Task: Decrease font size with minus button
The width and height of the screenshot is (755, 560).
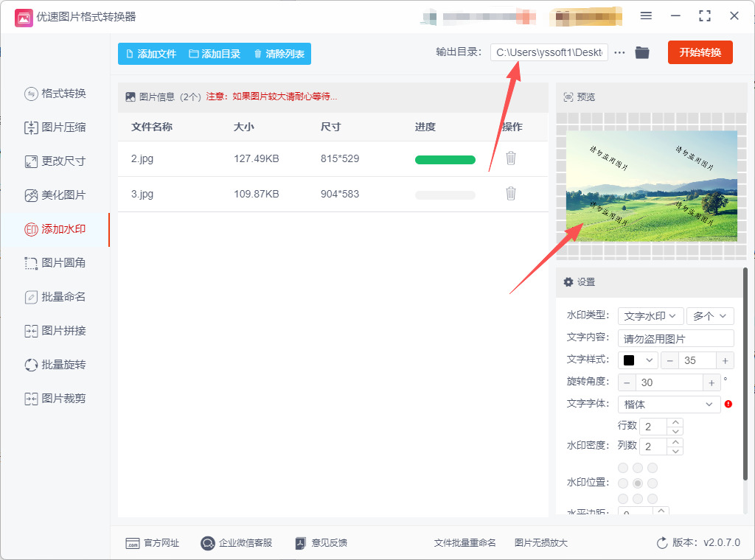Action: [x=669, y=360]
